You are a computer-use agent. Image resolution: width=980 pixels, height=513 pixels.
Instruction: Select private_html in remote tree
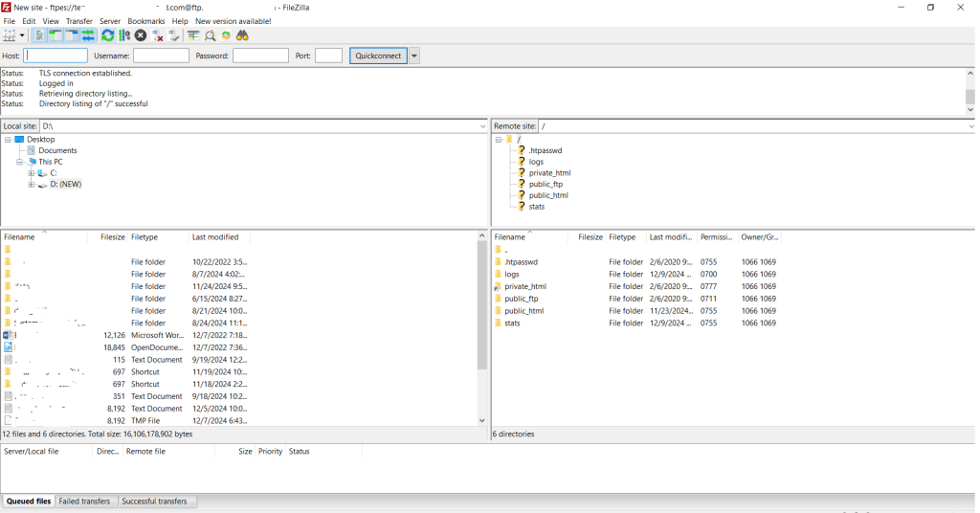pos(549,173)
